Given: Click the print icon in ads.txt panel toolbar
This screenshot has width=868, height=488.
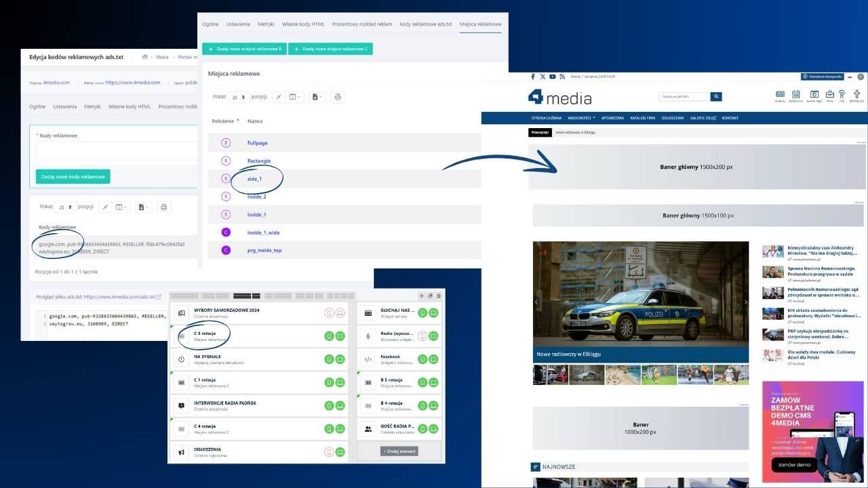Looking at the screenshot, I should pos(164,207).
